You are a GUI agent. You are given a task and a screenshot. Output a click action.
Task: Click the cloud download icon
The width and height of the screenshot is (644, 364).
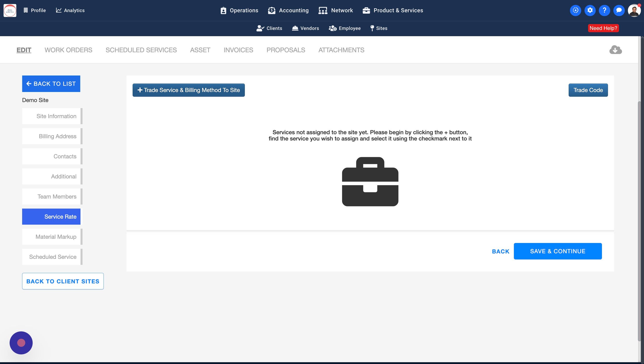(x=615, y=50)
